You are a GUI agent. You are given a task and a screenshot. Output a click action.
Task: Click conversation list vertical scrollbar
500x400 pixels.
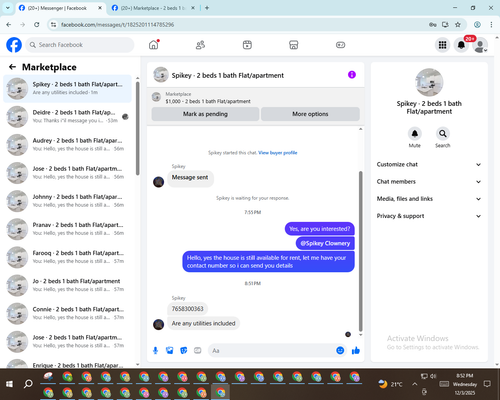point(137,128)
